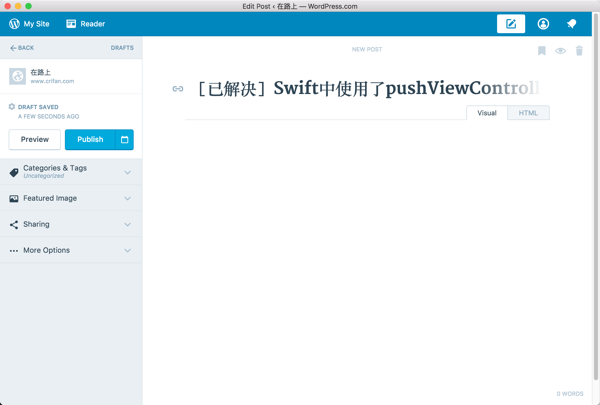Click the Preview button
Screen dimensions: 600x405
click(x=34, y=139)
